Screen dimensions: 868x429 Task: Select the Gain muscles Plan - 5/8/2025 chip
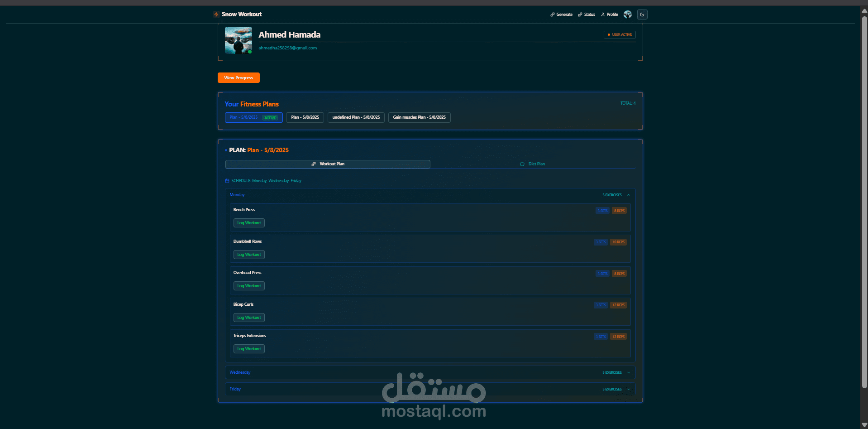419,117
